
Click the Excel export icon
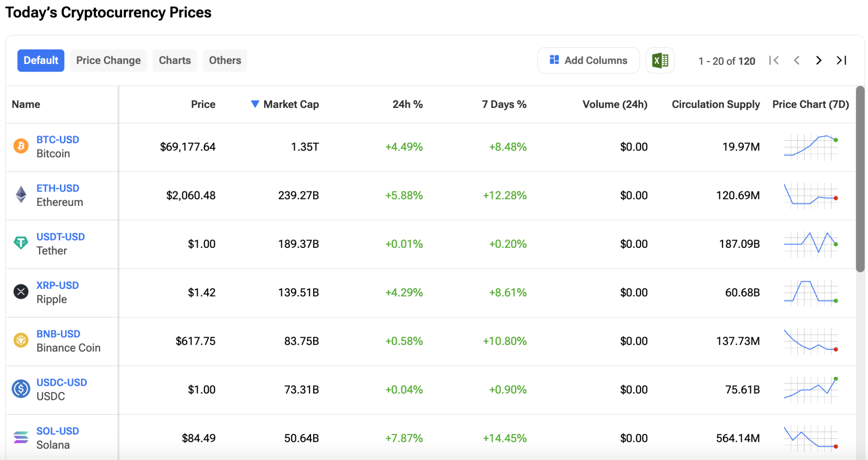[660, 61]
